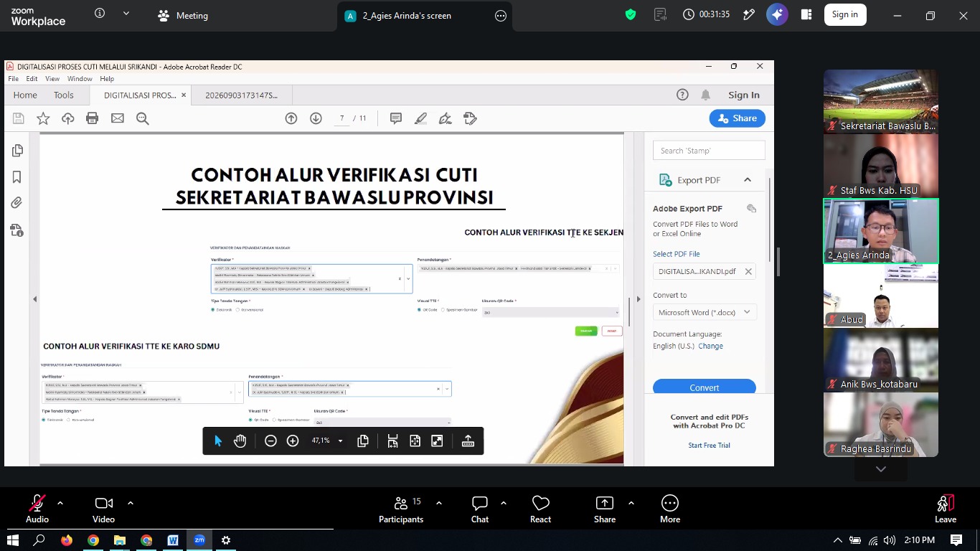Switch to the 20260903173147S document tab
This screenshot has height=551, width=980.
tap(241, 95)
